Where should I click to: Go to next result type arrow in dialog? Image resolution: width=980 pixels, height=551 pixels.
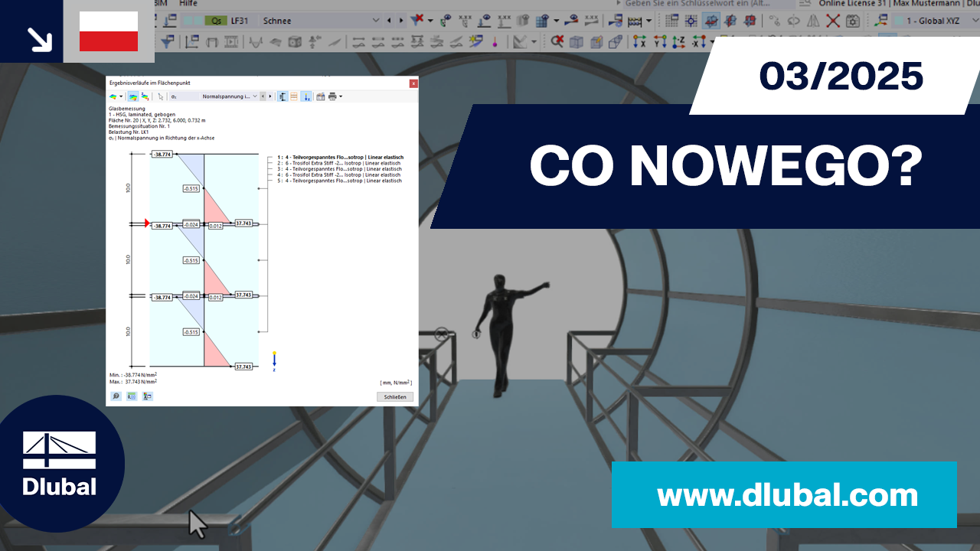[x=269, y=96]
